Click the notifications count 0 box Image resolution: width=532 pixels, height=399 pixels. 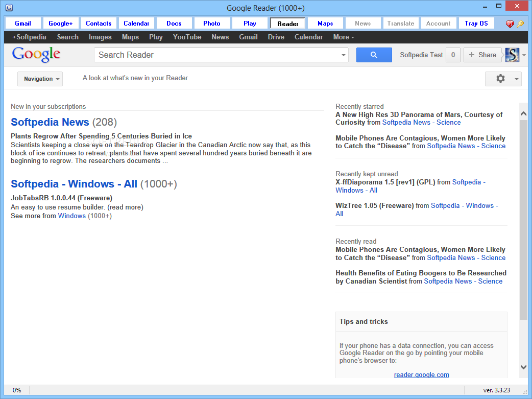(453, 55)
